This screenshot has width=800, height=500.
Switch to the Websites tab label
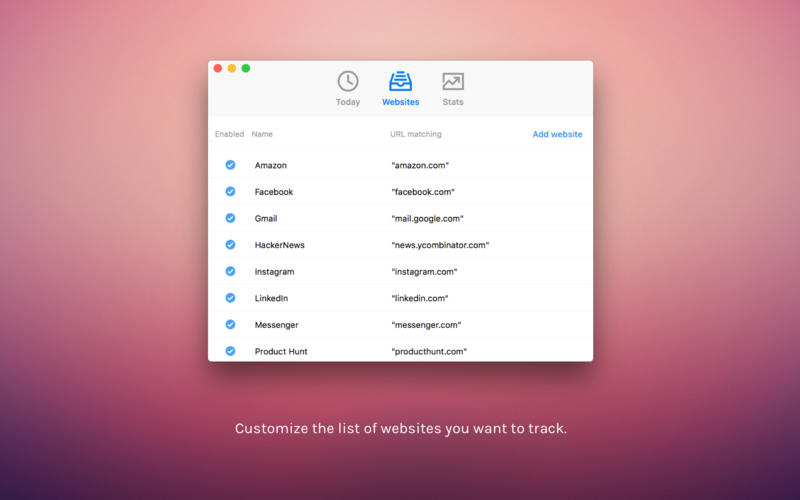[401, 102]
